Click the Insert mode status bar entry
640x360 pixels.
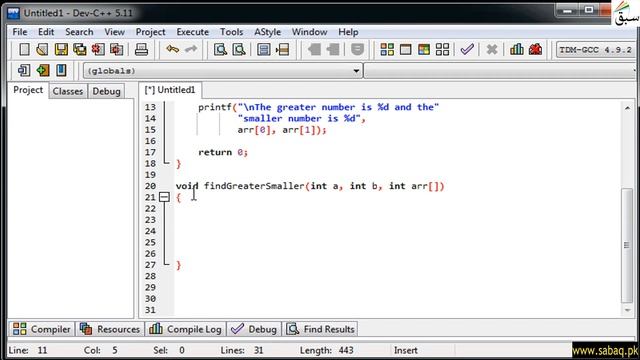coord(405,350)
